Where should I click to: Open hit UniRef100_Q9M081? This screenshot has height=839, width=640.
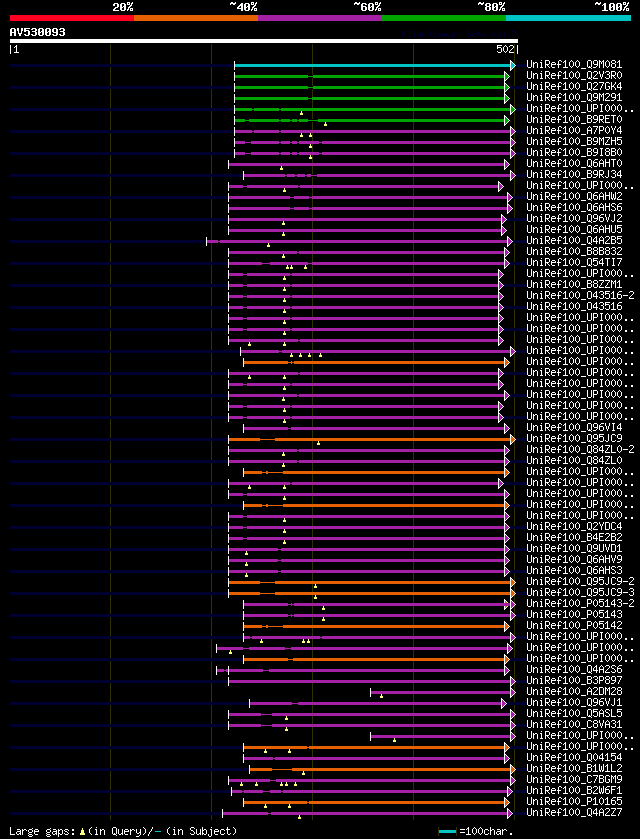tap(574, 65)
